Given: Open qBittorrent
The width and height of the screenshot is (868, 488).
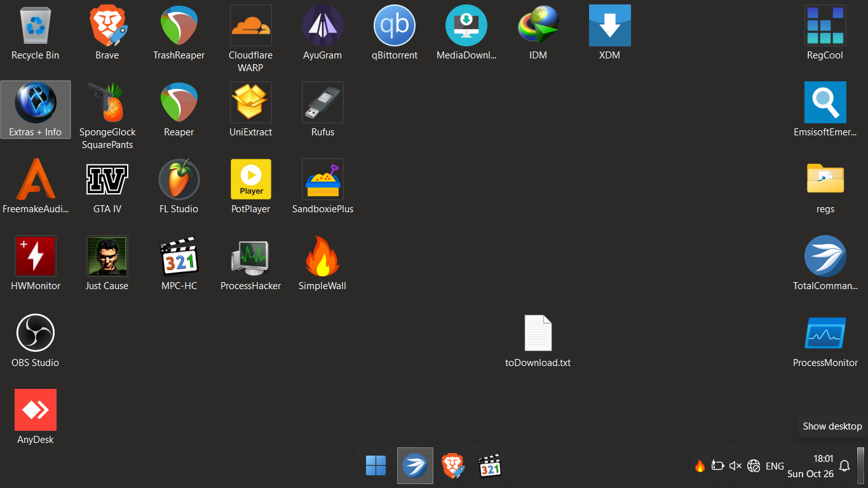Looking at the screenshot, I should 394,25.
